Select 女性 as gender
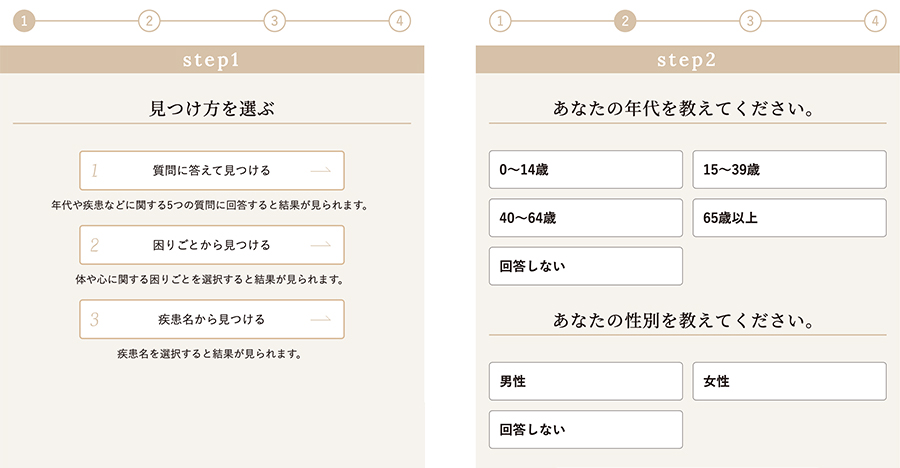This screenshot has height=468, width=900. (x=789, y=381)
